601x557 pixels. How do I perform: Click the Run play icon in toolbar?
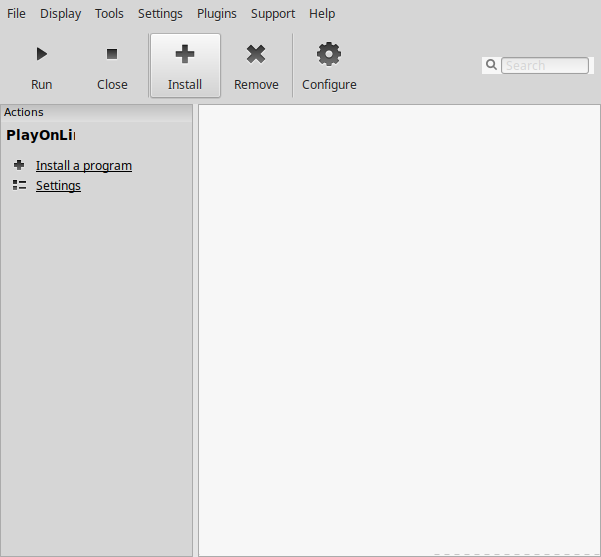point(41,54)
